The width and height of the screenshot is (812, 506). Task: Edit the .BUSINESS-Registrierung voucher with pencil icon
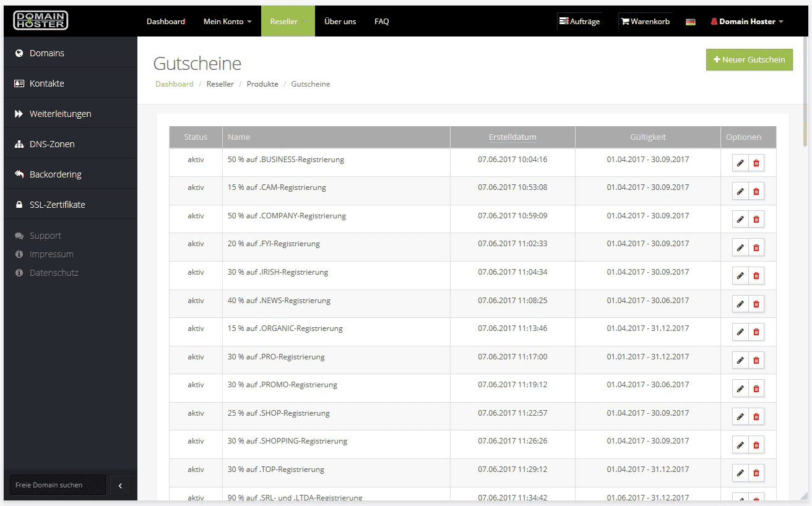(x=740, y=163)
